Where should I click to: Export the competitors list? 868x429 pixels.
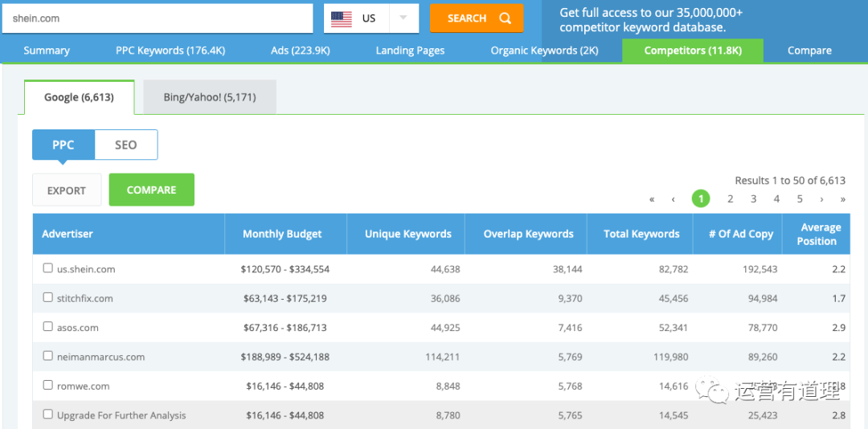67,190
